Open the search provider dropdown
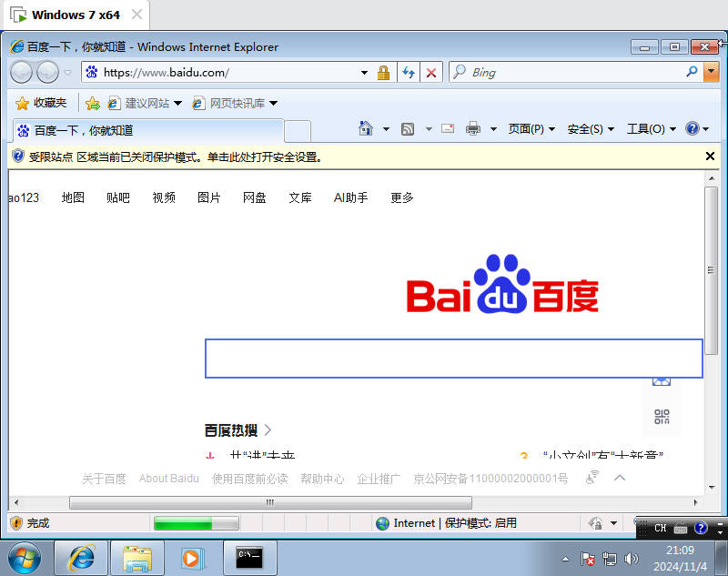728x576 pixels. pyautogui.click(x=712, y=73)
